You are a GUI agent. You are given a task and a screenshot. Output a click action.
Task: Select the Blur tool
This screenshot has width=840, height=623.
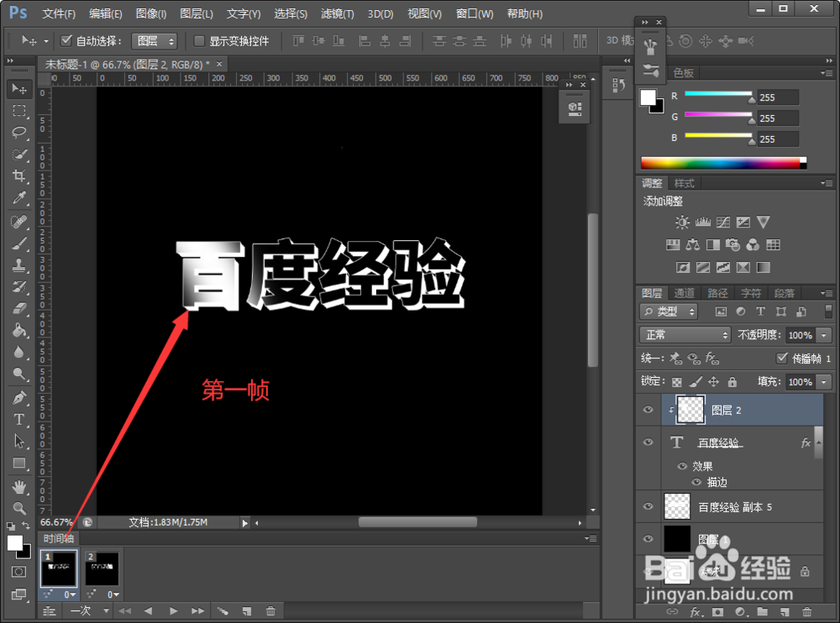tap(19, 352)
